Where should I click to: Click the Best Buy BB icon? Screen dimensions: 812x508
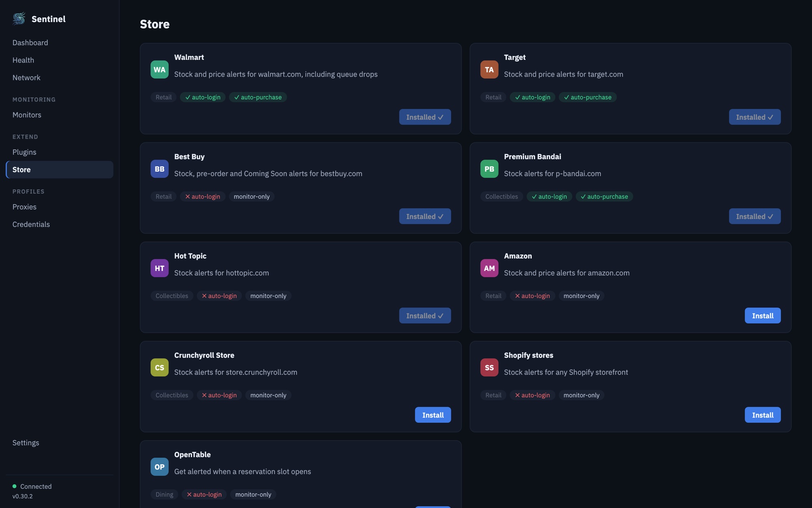click(160, 169)
